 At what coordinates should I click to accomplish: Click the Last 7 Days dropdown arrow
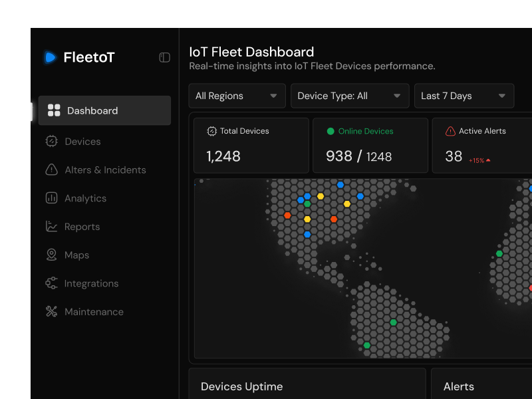click(502, 96)
